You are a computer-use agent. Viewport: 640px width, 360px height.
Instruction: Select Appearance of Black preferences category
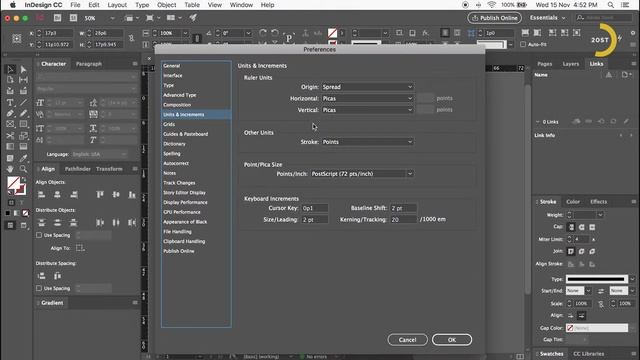click(x=185, y=222)
